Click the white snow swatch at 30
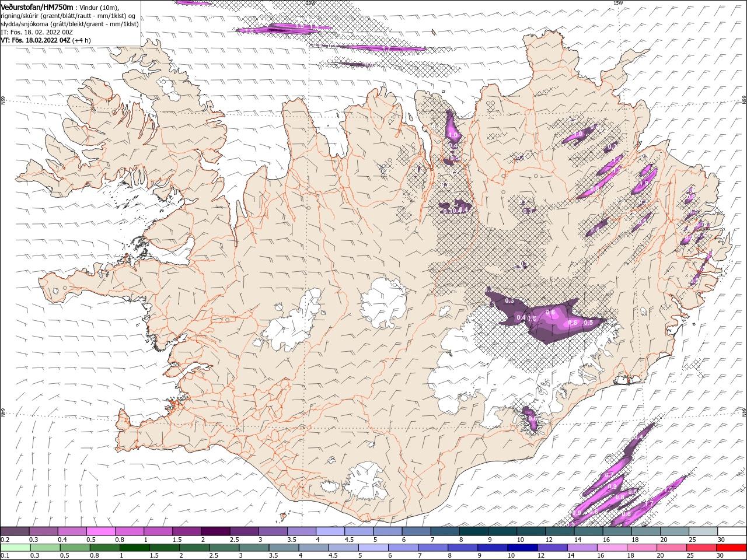Image resolution: width=747 pixels, height=560 pixels. tap(732, 531)
